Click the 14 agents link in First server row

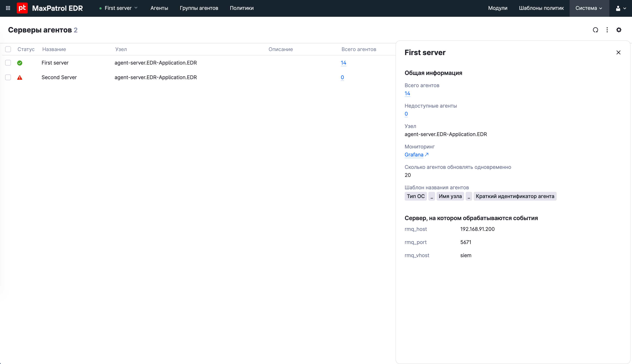coord(343,63)
